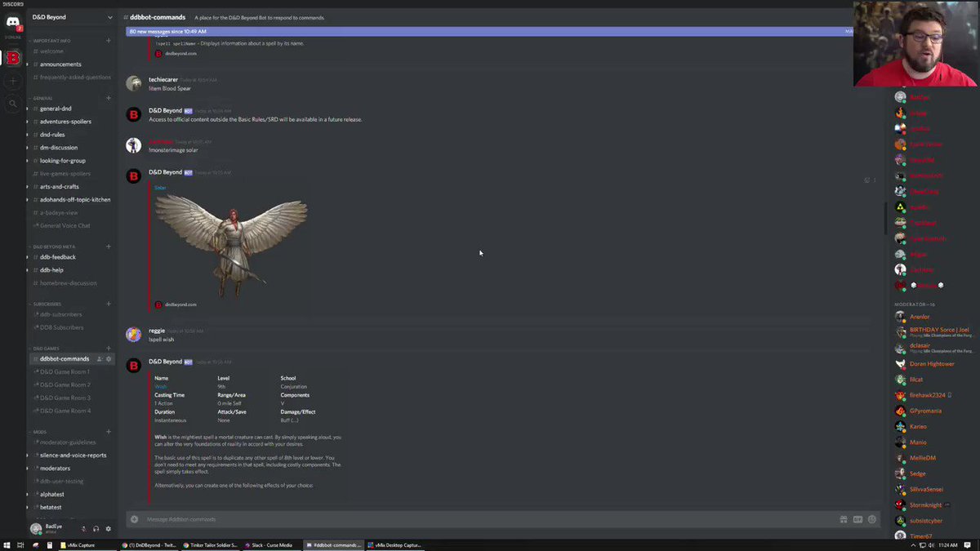
Task: Create channel in Subscribers category
Action: click(109, 304)
